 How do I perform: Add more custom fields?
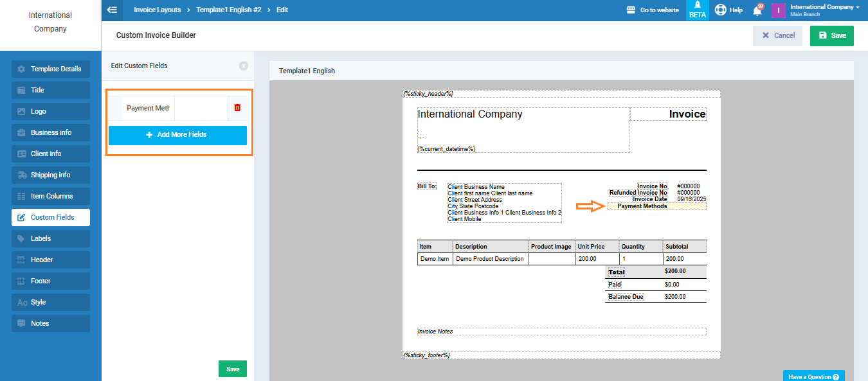click(x=177, y=135)
